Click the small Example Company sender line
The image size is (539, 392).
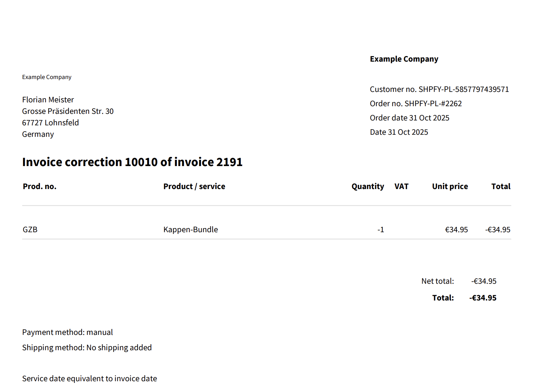click(x=47, y=77)
